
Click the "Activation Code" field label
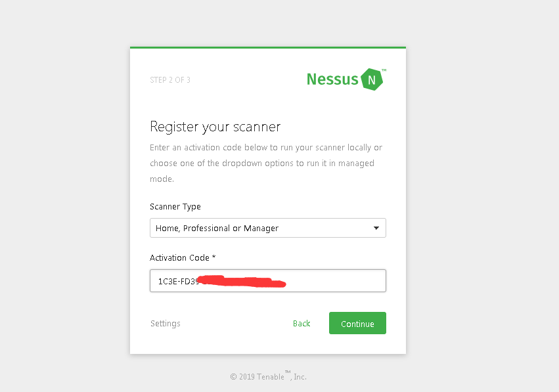(x=179, y=258)
